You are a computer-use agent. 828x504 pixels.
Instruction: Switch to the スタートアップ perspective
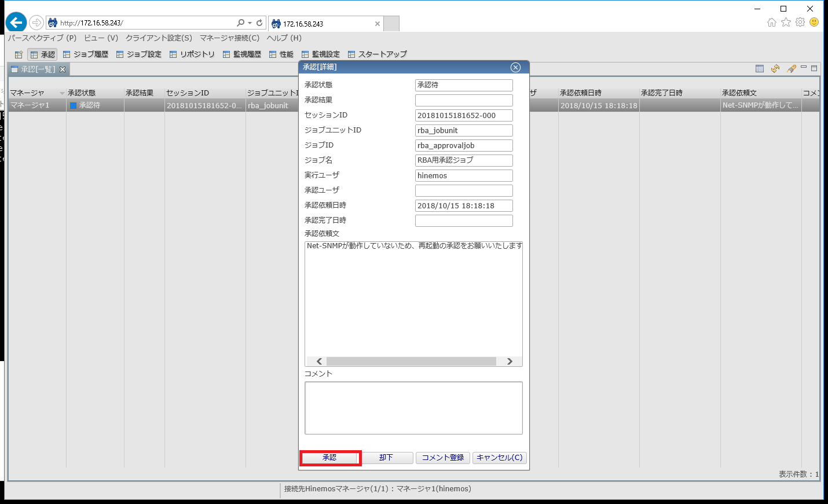click(378, 54)
